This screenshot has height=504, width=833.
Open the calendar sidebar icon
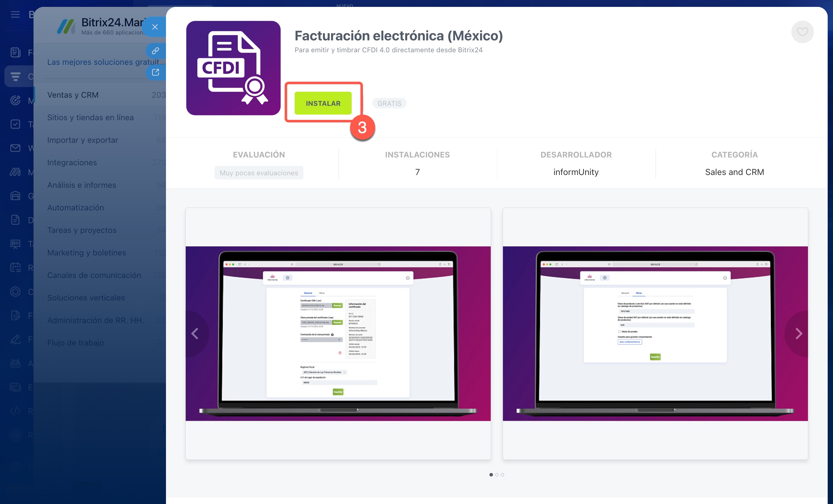(x=15, y=267)
